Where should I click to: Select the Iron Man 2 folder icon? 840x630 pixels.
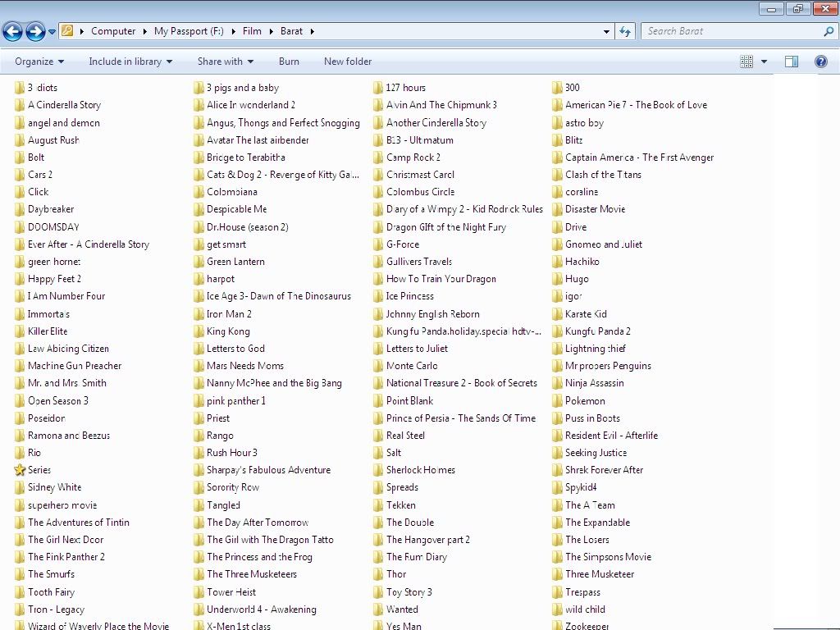click(199, 314)
